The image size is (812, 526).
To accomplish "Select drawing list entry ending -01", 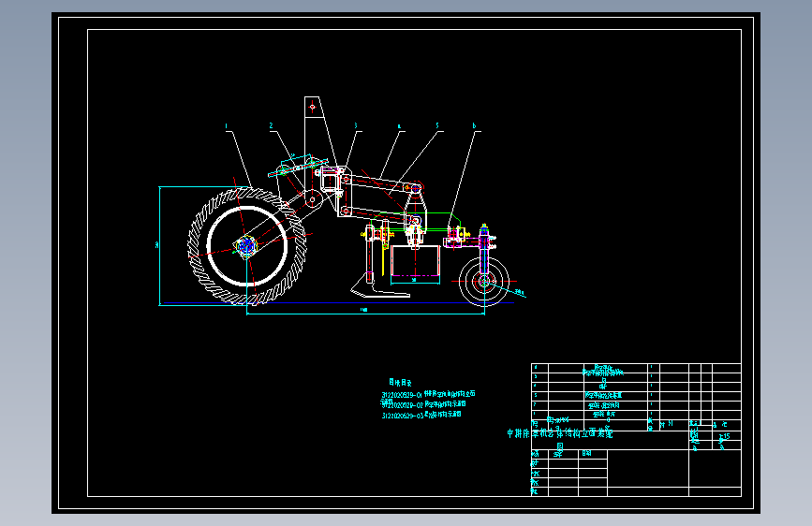I will click(428, 395).
